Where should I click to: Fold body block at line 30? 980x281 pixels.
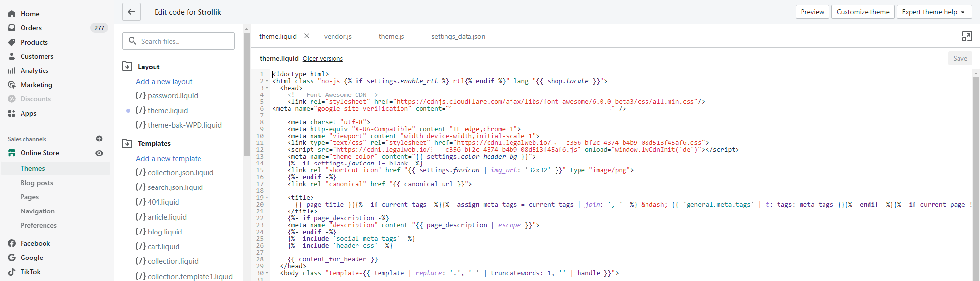[267, 273]
